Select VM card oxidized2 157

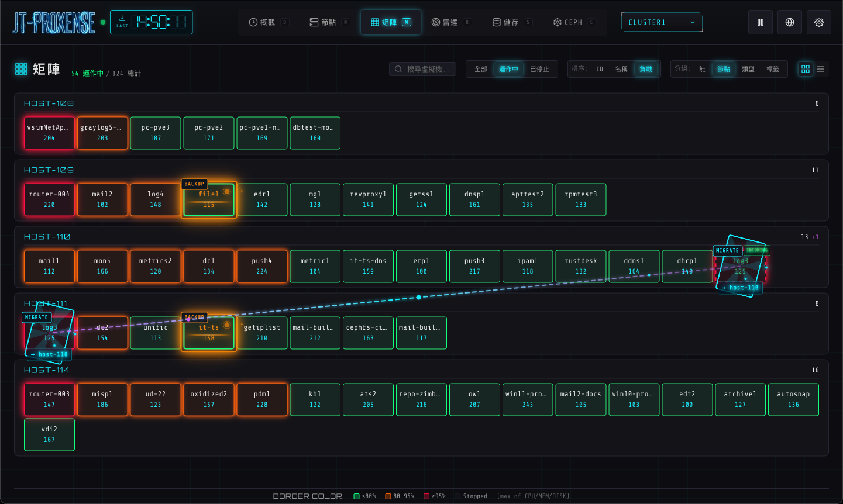[x=209, y=399]
